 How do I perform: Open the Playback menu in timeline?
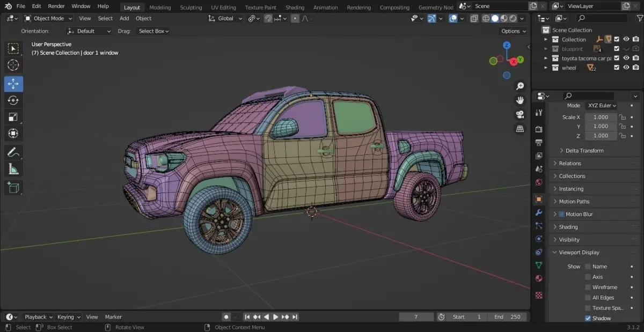point(39,317)
